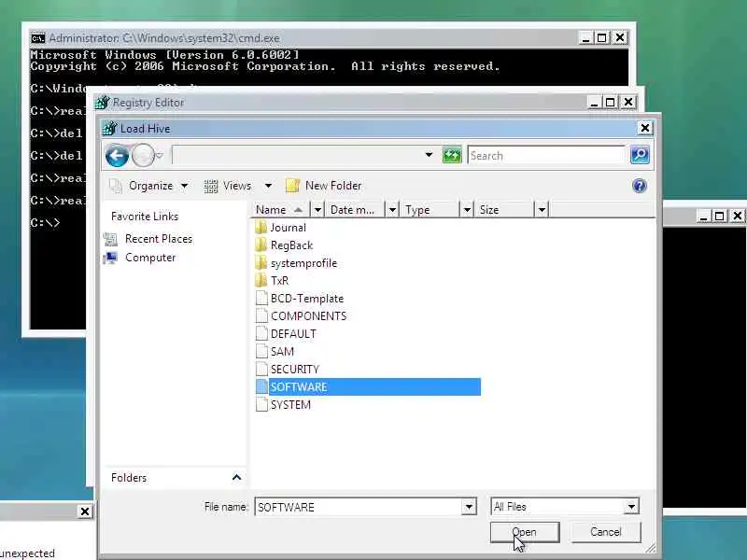Image resolution: width=747 pixels, height=560 pixels.
Task: Click the Load Hive title bar icon
Action: click(x=109, y=128)
